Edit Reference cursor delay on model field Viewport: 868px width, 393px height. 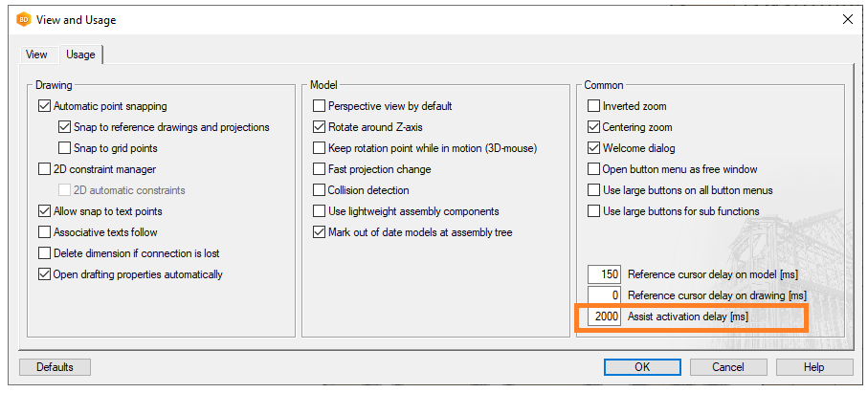point(605,274)
